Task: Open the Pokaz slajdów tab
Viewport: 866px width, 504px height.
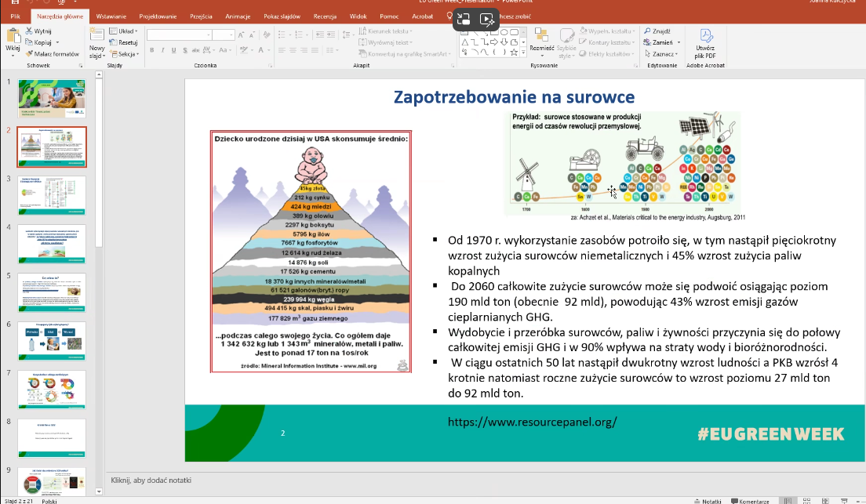Action: (282, 16)
